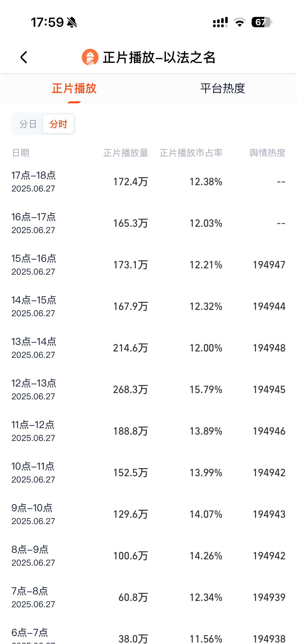This screenshot has height=644, width=297.
Task: Tap the battery indicator icon
Action: point(262,22)
